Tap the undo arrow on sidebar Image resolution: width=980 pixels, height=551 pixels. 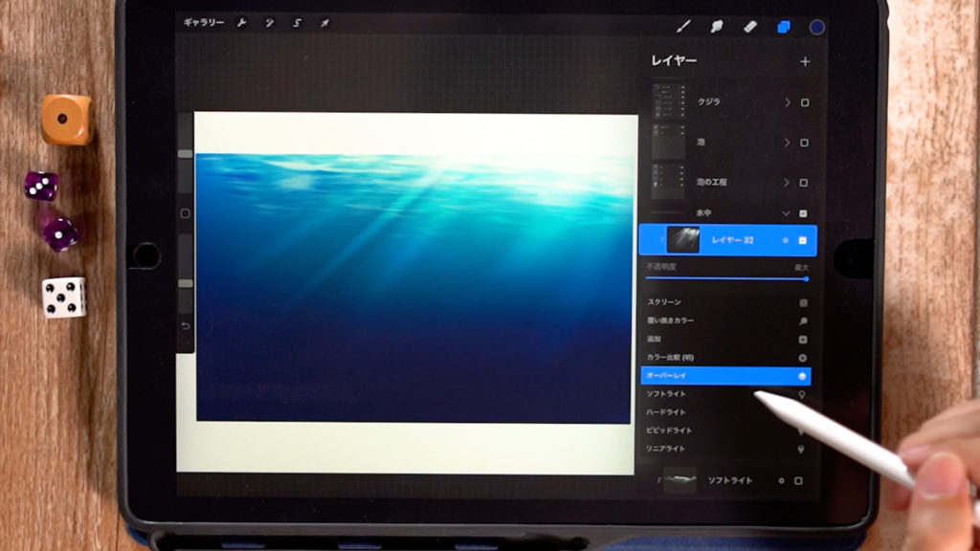tap(185, 326)
